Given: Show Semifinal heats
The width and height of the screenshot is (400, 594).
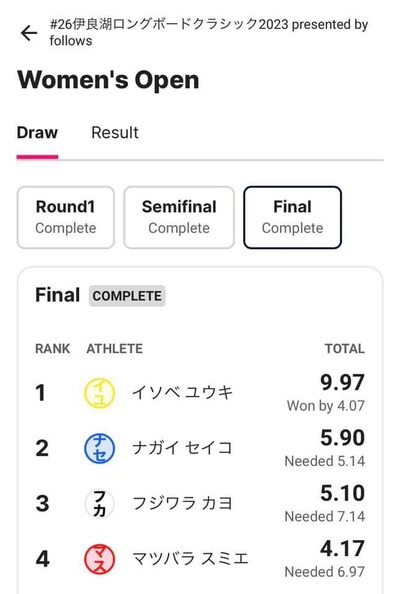Looking at the screenshot, I should coord(179,217).
